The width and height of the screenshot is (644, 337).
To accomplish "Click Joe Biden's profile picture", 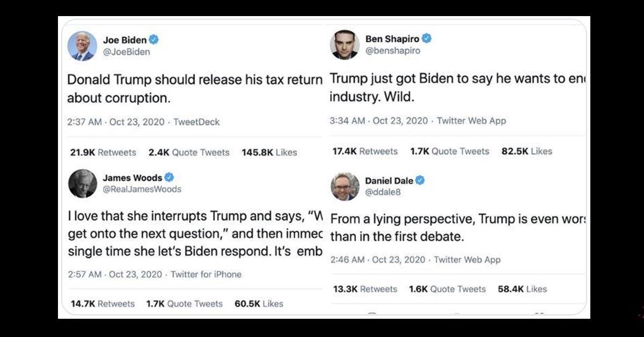I will (x=82, y=46).
